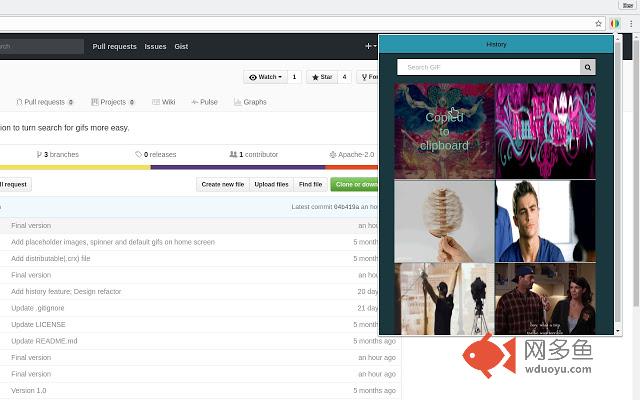Click the GIF search magnifier button
This screenshot has height=400, width=640.
pyautogui.click(x=587, y=67)
